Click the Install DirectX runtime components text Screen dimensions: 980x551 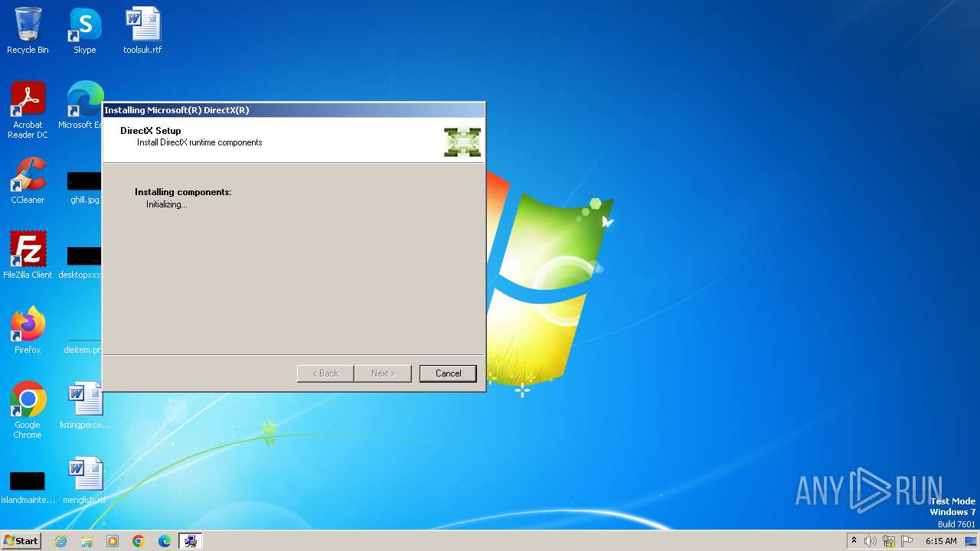click(200, 142)
